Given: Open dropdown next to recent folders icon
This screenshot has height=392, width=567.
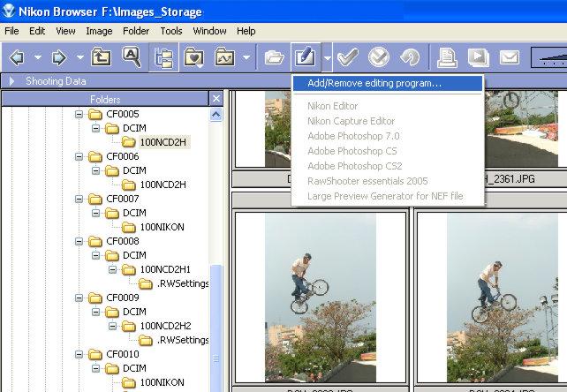Looking at the screenshot, I should [x=246, y=57].
